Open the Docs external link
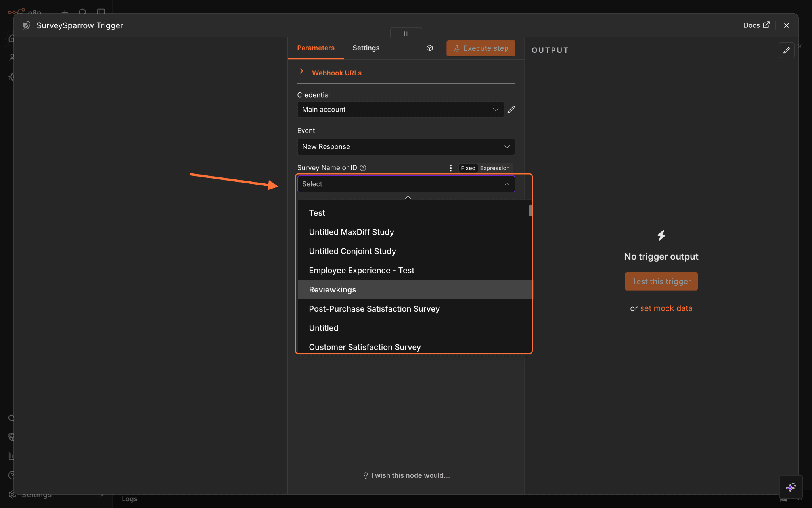This screenshot has width=812, height=508. pyautogui.click(x=756, y=25)
